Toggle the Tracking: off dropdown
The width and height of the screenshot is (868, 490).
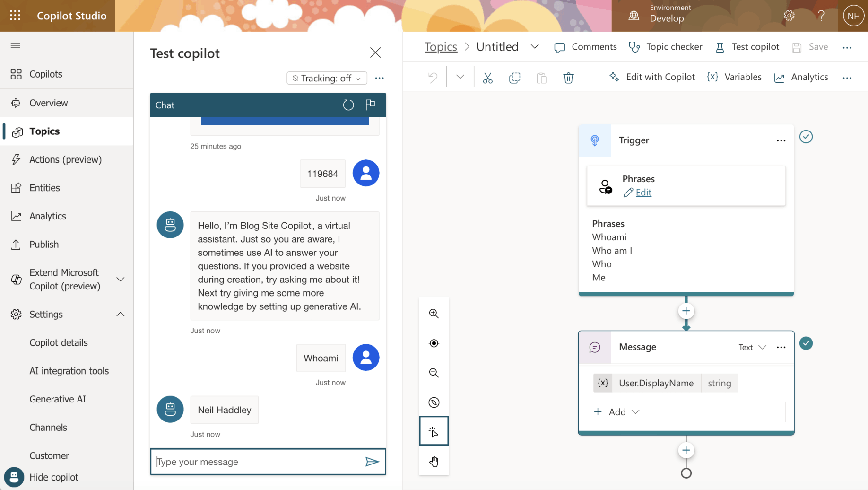[x=327, y=78]
